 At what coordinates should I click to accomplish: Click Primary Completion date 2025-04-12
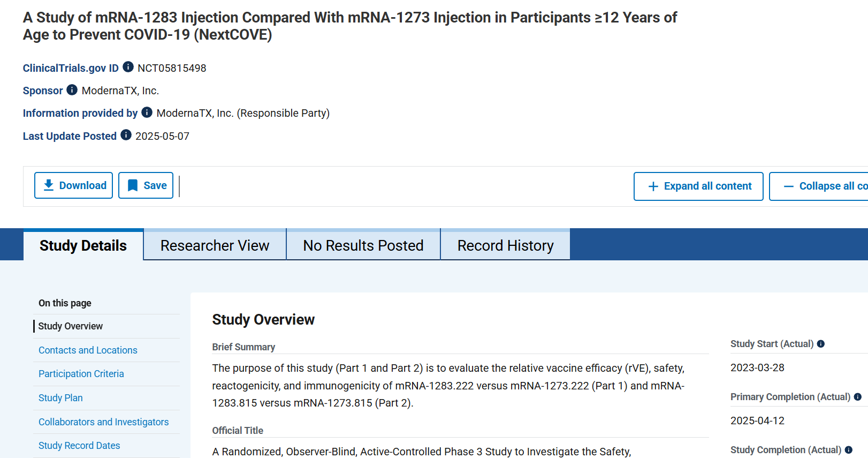point(757,421)
